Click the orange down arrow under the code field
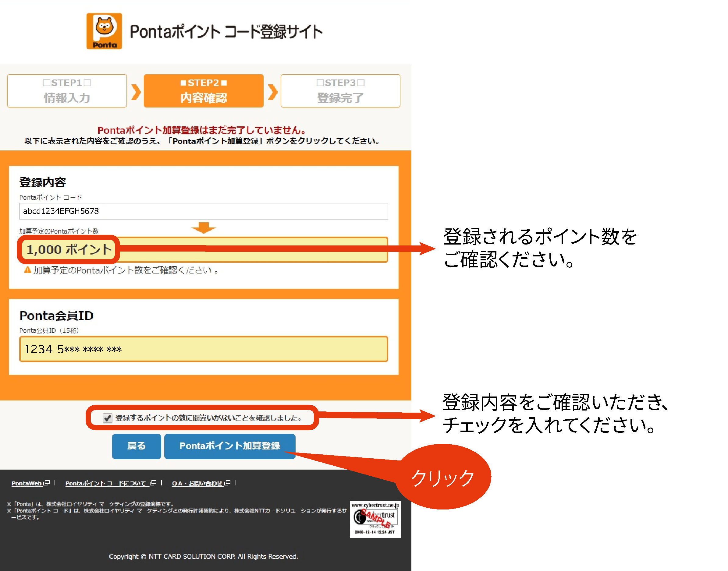This screenshot has width=728, height=571. click(x=204, y=228)
